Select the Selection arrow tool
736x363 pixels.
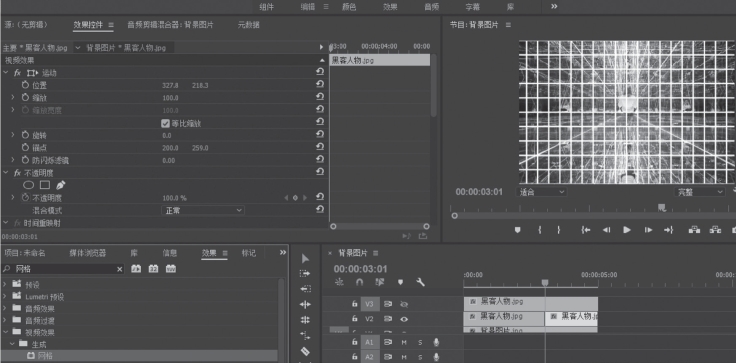(305, 258)
